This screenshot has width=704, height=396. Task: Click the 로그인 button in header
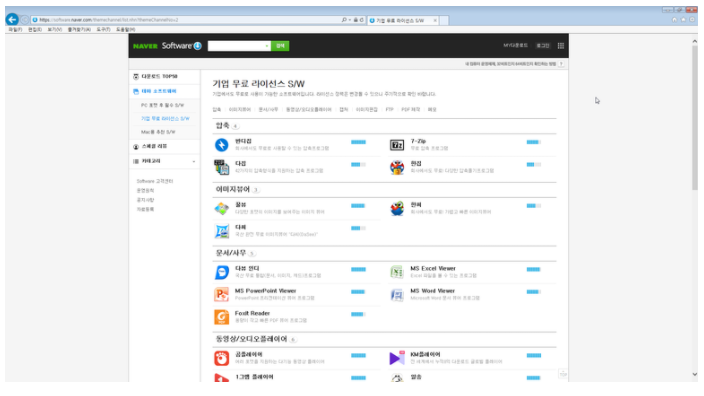(543, 46)
